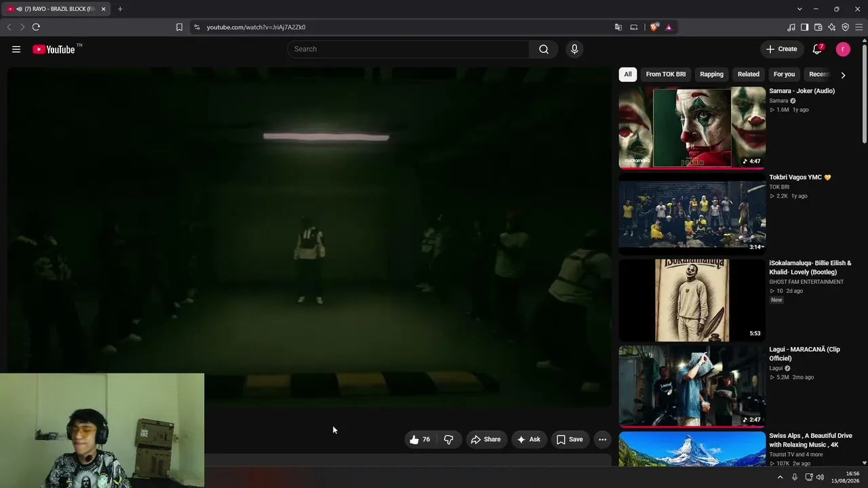Open the Tokbri Vagos YMC title
The height and width of the screenshot is (488, 868).
pyautogui.click(x=800, y=178)
